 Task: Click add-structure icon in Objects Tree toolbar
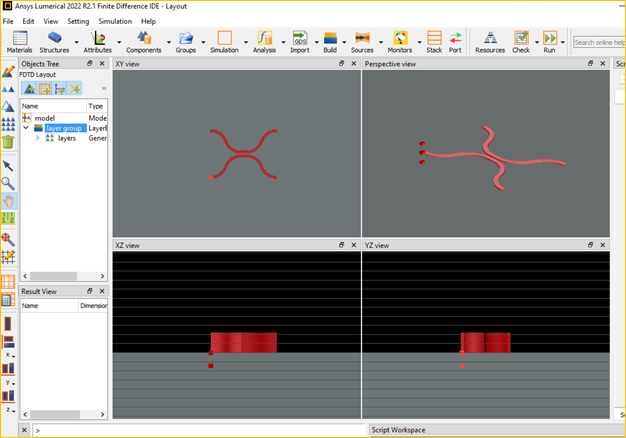(29, 89)
